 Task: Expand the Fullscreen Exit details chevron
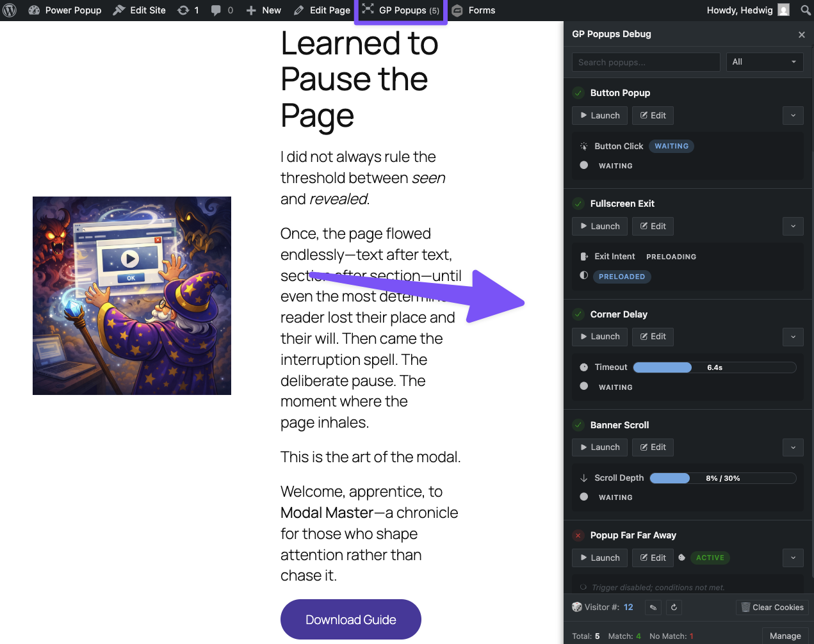(x=793, y=226)
